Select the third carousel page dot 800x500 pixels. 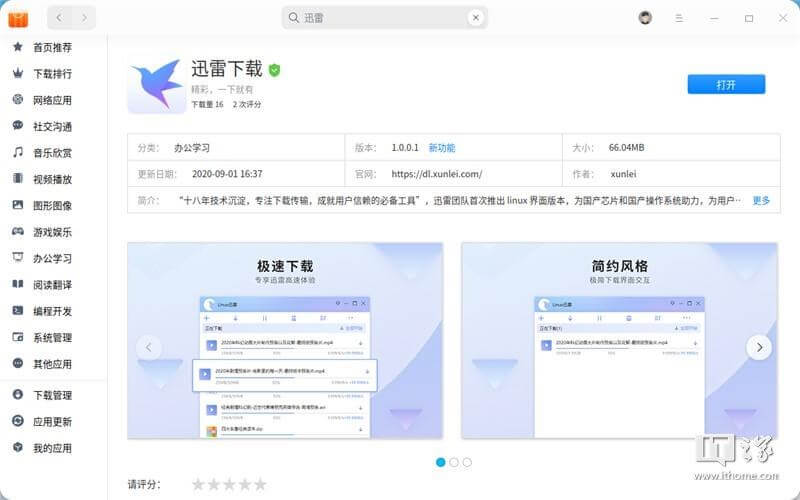tap(467, 462)
